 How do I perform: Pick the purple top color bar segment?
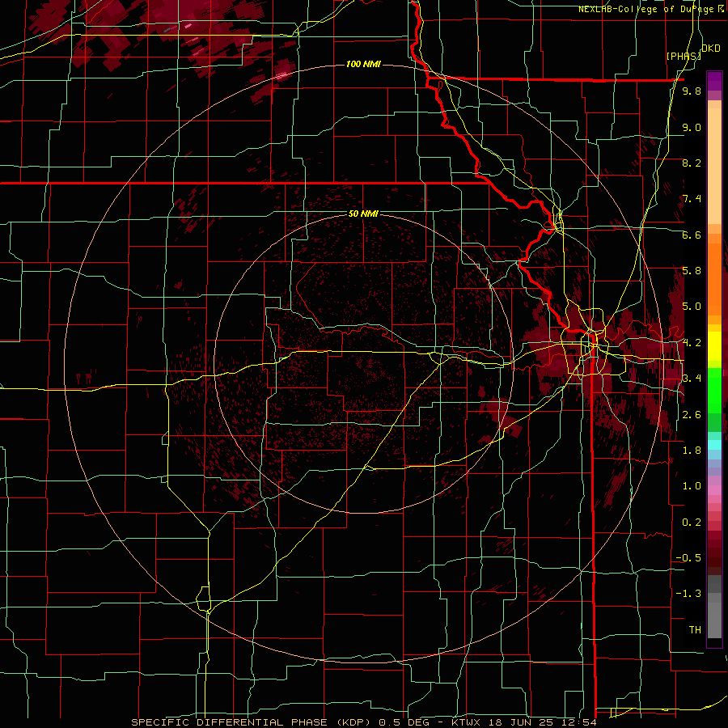pos(714,81)
